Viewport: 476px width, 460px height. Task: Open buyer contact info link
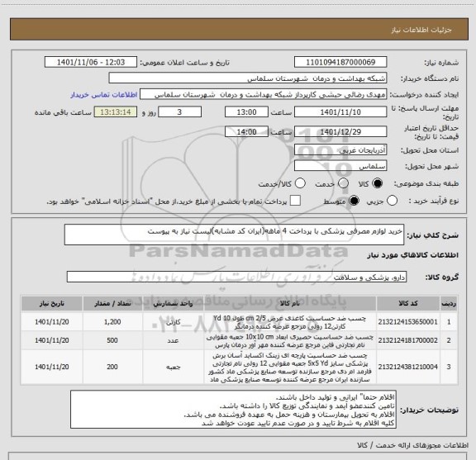[104, 95]
